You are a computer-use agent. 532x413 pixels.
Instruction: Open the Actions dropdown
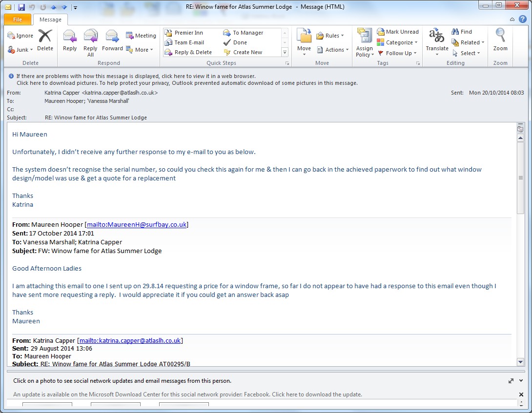[x=333, y=50]
